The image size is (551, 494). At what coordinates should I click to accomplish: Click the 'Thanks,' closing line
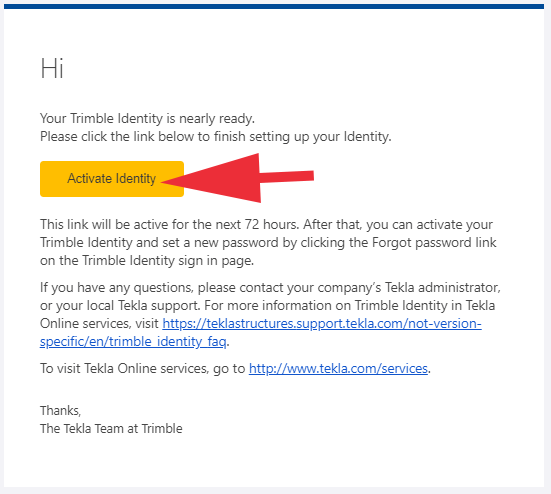[60, 410]
